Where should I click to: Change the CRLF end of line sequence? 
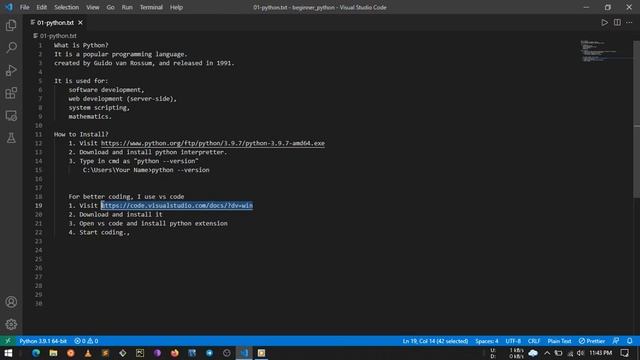click(534, 341)
